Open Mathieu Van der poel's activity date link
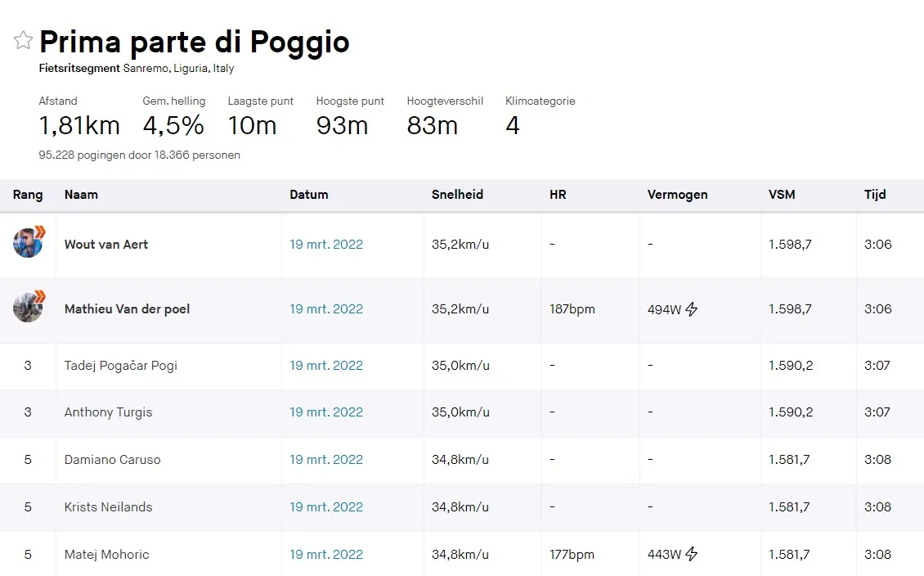Image resolution: width=924 pixels, height=576 pixels. 326,309
